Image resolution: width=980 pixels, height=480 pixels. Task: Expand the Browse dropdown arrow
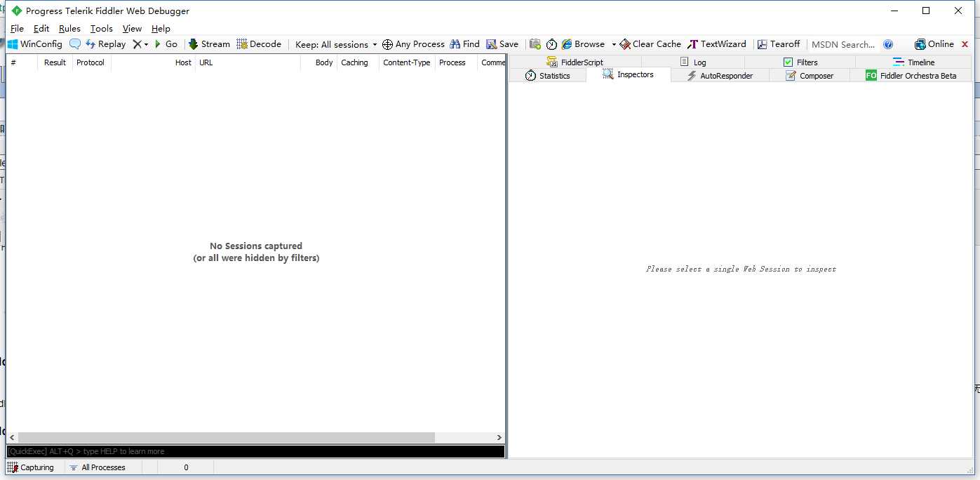click(x=614, y=44)
